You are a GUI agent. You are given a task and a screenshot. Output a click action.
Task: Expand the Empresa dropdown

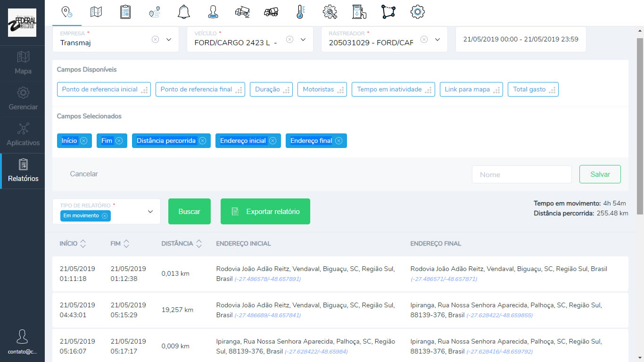[169, 40]
